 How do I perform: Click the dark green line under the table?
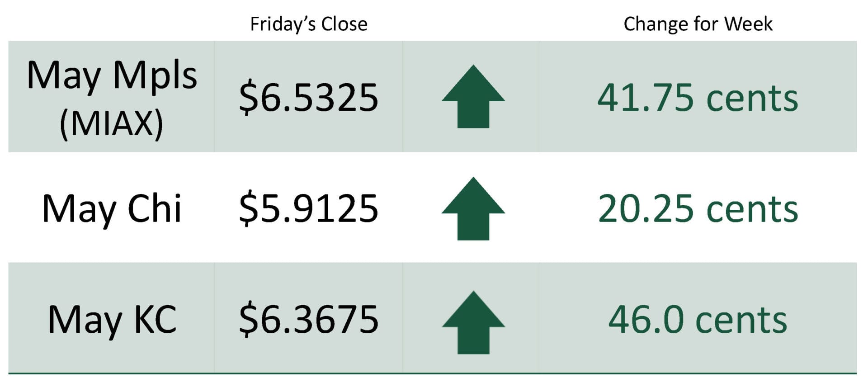(x=432, y=373)
